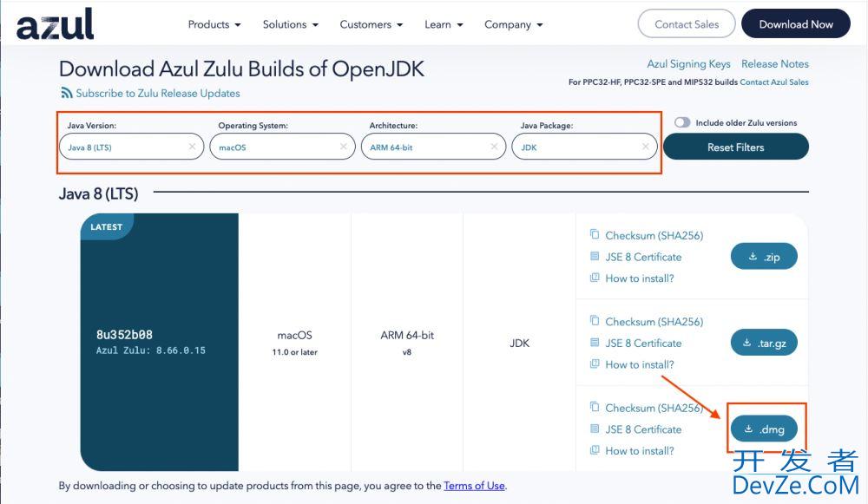
Task: Copy Checksum (SHA256) for .dmg
Action: [x=654, y=408]
